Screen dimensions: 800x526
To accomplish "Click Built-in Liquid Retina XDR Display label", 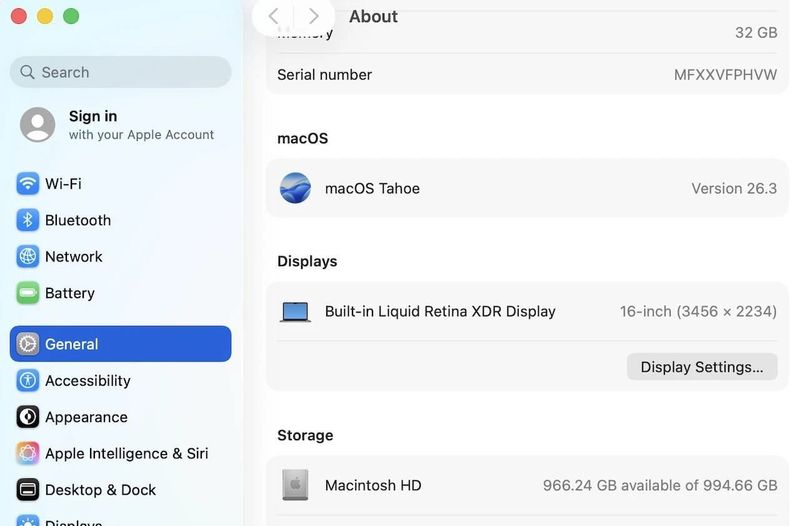I will tap(440, 312).
